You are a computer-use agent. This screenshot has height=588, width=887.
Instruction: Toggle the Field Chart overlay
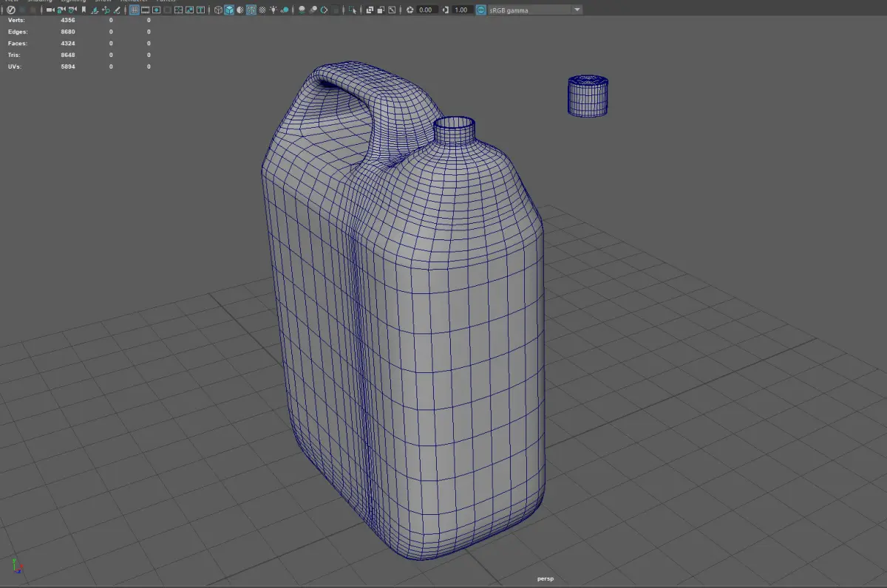178,10
